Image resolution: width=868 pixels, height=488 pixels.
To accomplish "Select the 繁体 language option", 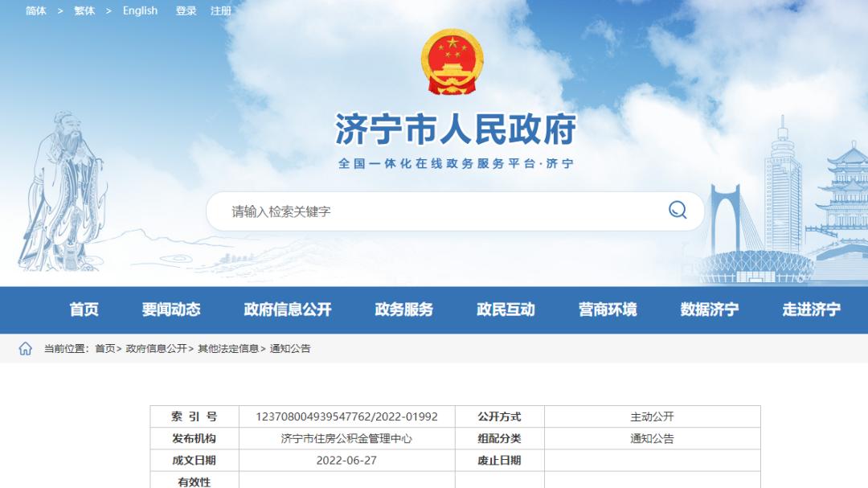I will point(84,11).
